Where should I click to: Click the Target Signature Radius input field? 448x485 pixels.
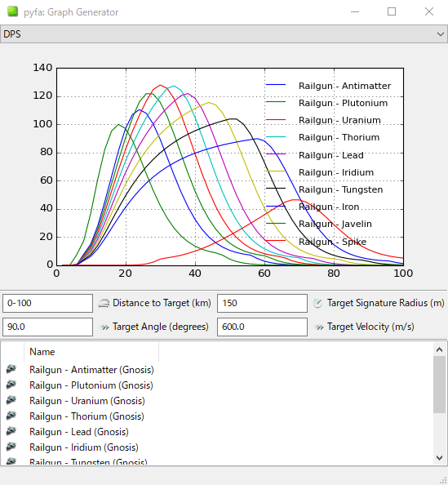point(262,303)
